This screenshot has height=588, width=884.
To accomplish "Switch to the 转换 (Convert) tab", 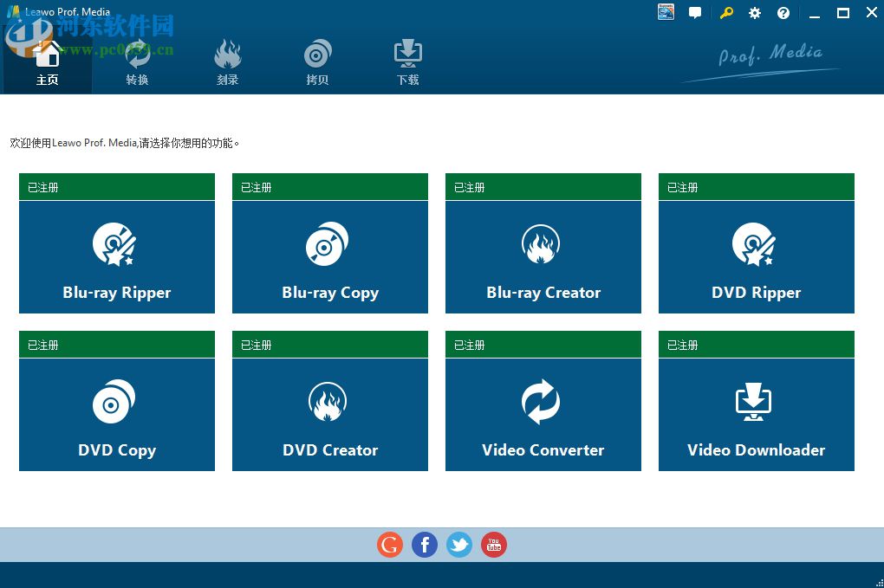I will (x=138, y=61).
